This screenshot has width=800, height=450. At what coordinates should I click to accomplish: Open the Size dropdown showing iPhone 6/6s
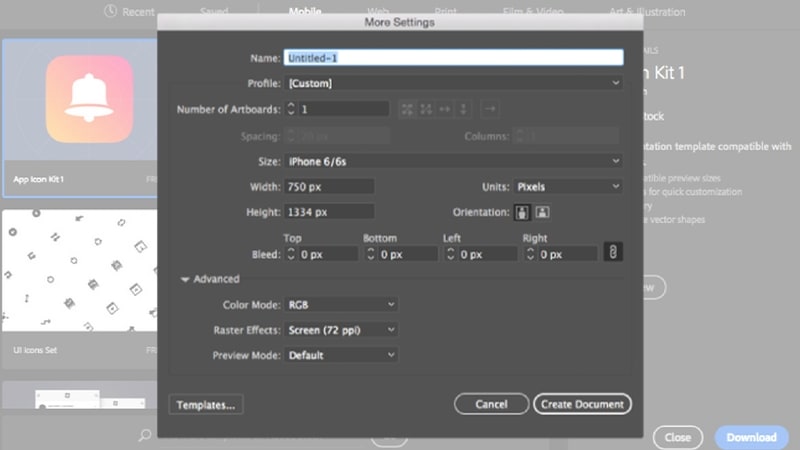pyautogui.click(x=454, y=161)
